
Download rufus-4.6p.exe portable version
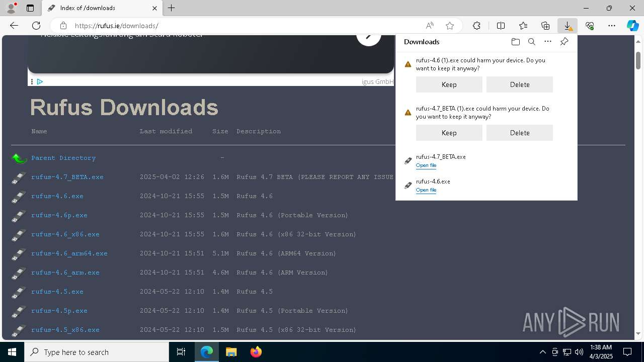(59, 215)
